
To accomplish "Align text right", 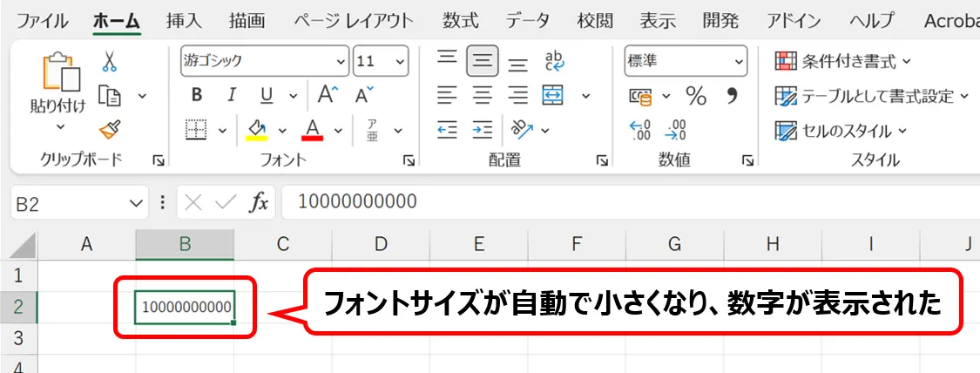I will pos(517,96).
